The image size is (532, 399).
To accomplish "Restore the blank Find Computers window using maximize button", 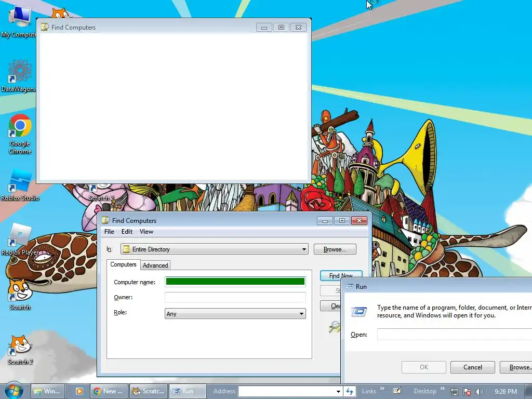I will point(281,27).
